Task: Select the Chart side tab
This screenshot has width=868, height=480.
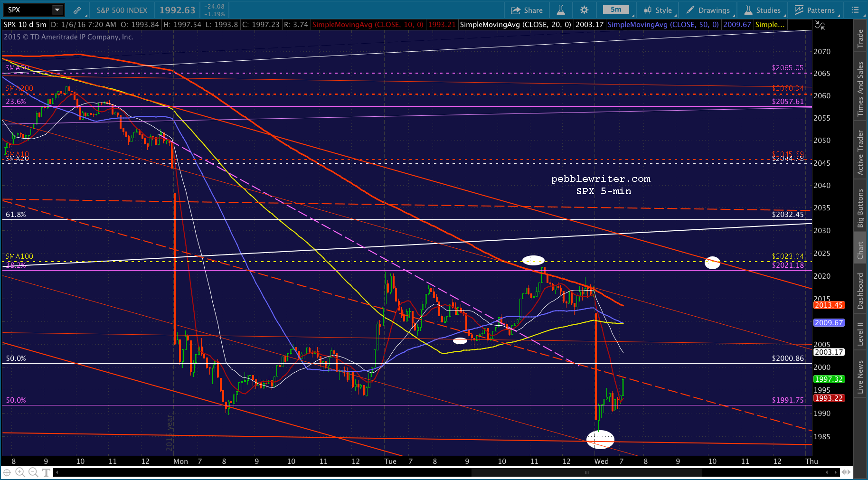Action: (860, 251)
